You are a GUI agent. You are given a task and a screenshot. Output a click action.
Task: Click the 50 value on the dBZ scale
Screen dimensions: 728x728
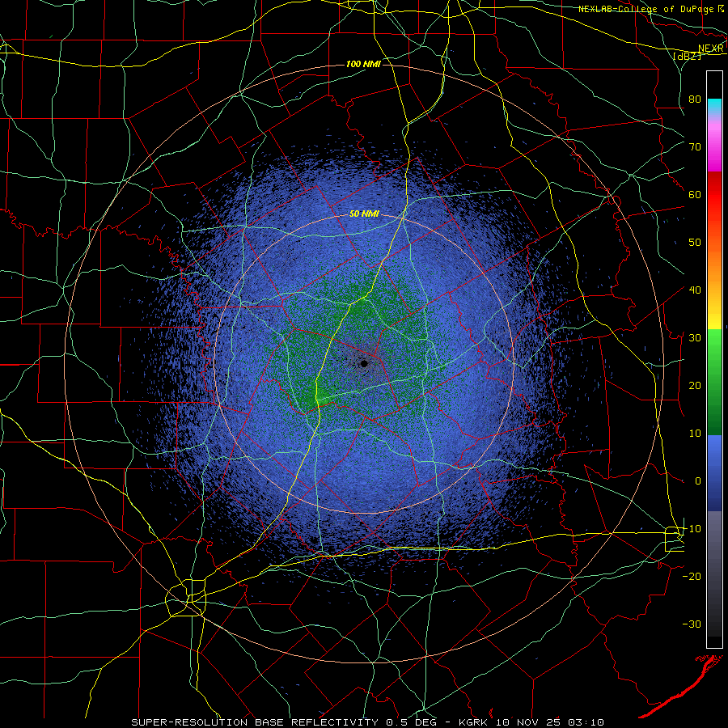(x=695, y=243)
